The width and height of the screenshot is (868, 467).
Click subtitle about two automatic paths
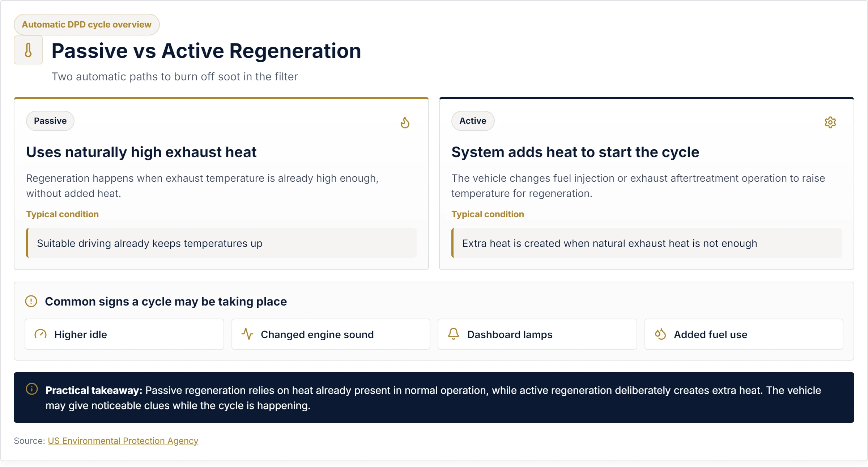175,77
